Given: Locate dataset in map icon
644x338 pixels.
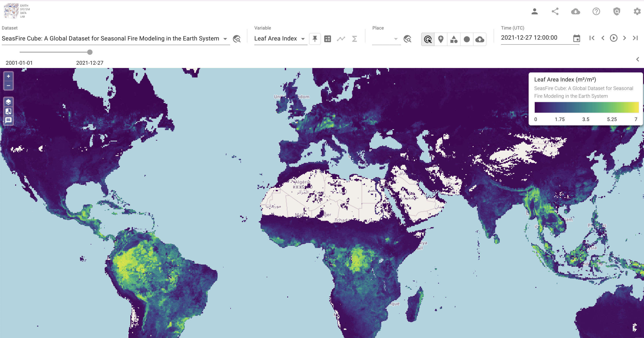Looking at the screenshot, I should 237,39.
